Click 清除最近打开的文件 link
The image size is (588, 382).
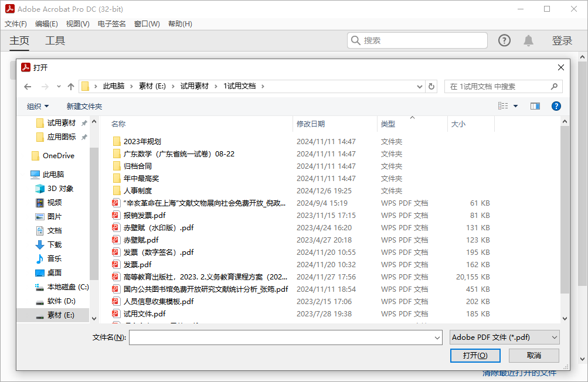pos(519,374)
